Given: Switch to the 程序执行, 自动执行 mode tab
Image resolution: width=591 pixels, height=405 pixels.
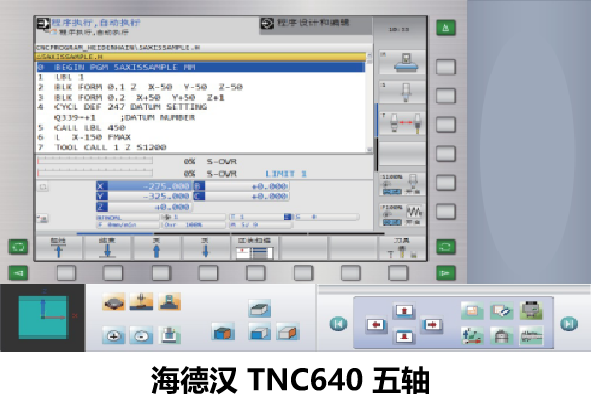Looking at the screenshot, I should coord(96,23).
